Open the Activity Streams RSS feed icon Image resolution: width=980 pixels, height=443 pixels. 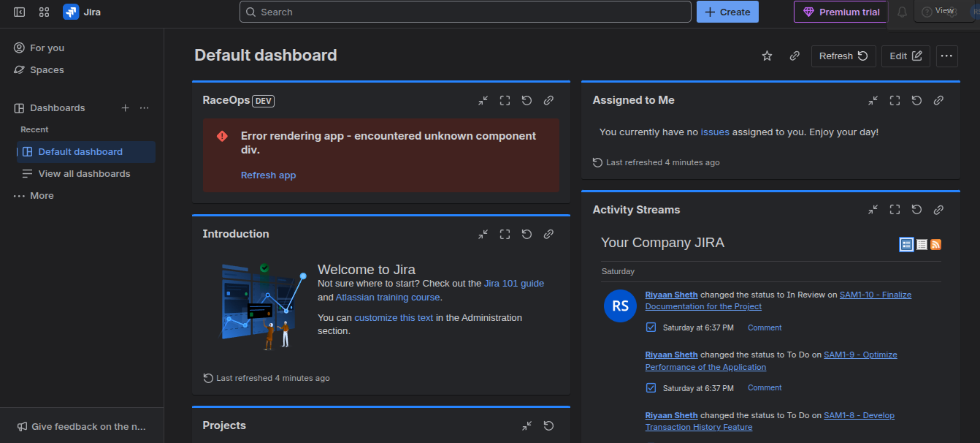935,244
